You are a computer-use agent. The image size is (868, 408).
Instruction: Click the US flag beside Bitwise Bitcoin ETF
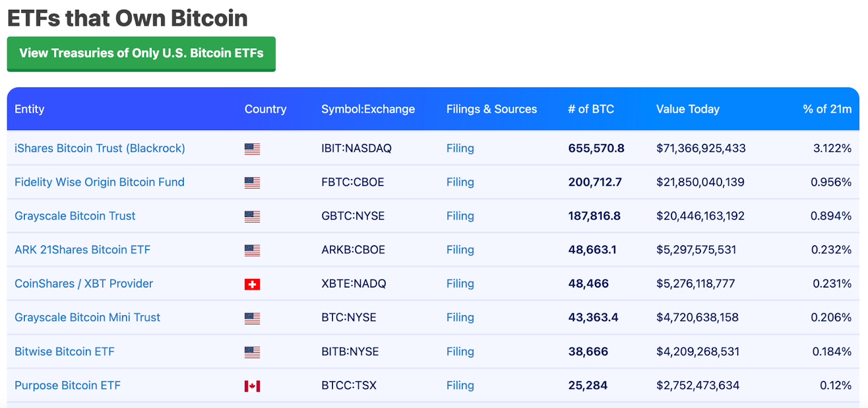point(252,352)
